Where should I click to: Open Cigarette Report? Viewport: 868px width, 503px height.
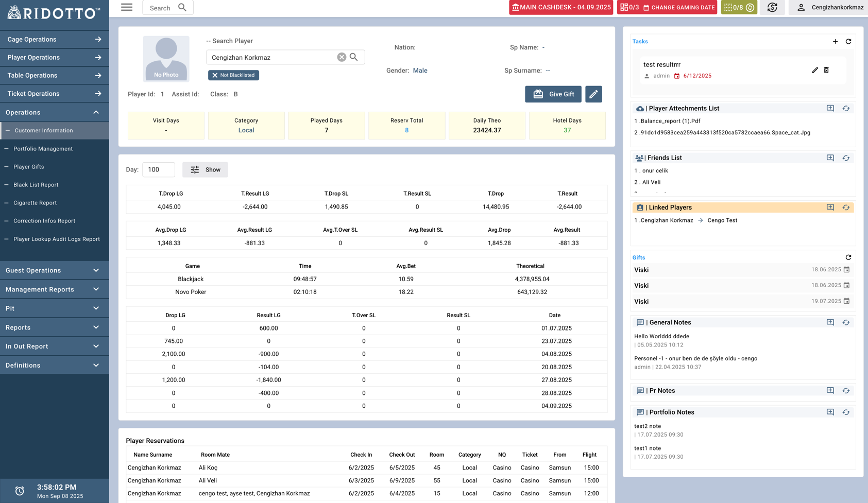(35, 203)
